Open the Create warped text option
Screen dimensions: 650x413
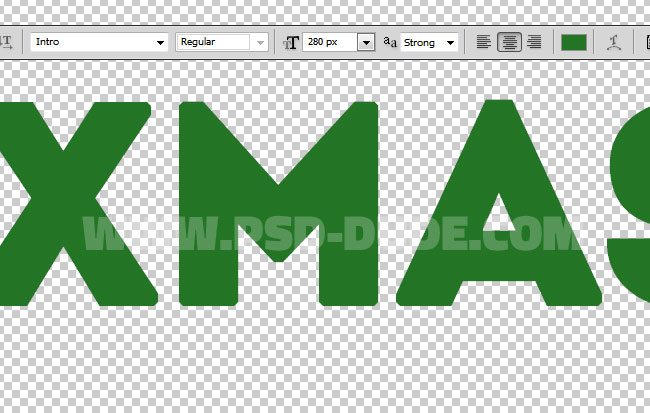coord(614,42)
